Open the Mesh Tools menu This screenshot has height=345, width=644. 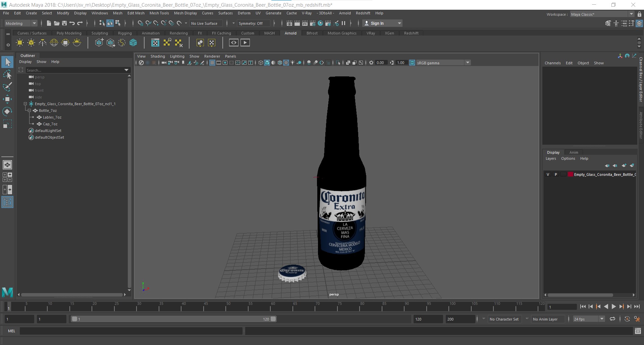point(159,13)
